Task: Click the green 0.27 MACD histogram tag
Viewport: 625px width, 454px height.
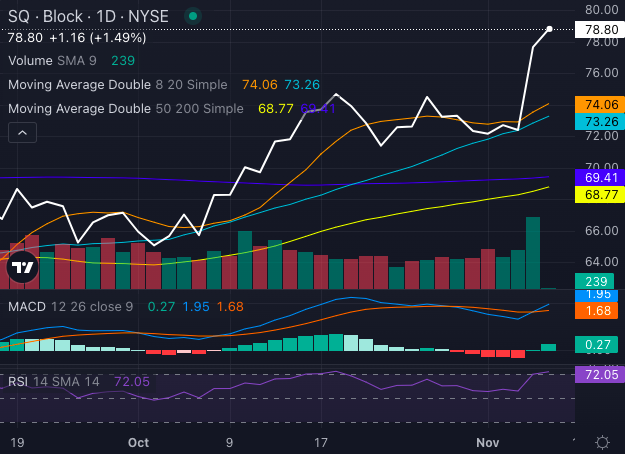Action: [x=598, y=345]
